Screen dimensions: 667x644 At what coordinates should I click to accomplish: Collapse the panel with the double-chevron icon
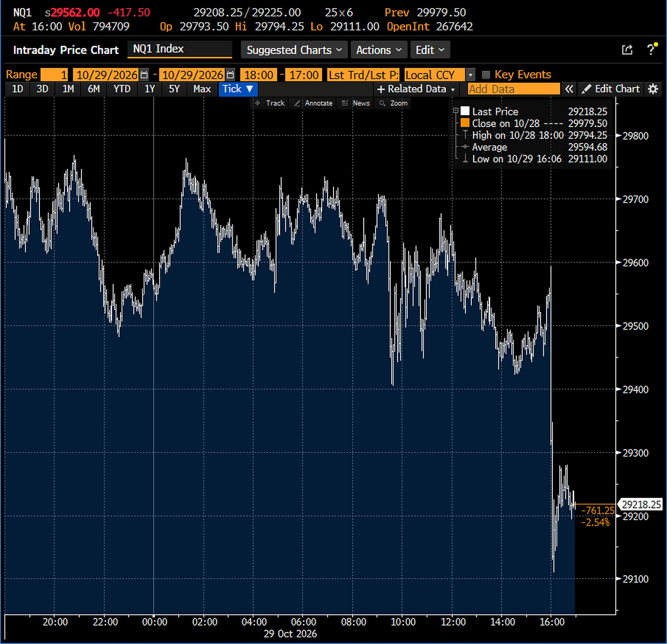[x=569, y=89]
